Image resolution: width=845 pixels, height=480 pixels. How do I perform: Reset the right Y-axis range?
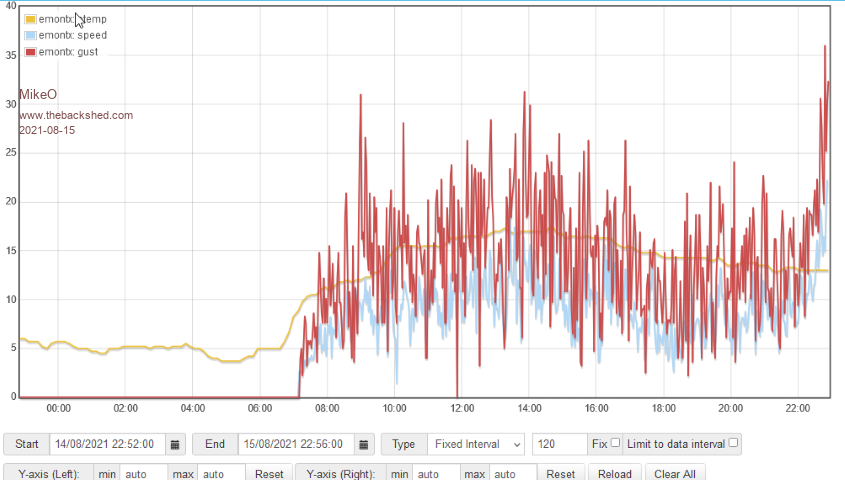560,473
